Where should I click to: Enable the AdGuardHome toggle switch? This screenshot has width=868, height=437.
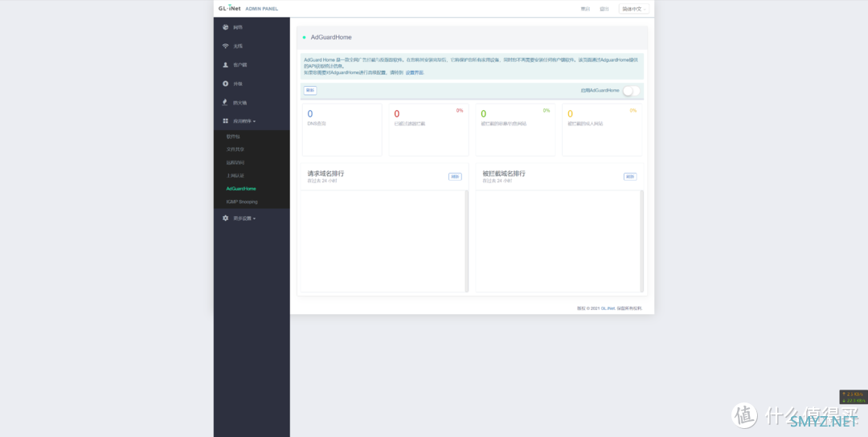[631, 91]
